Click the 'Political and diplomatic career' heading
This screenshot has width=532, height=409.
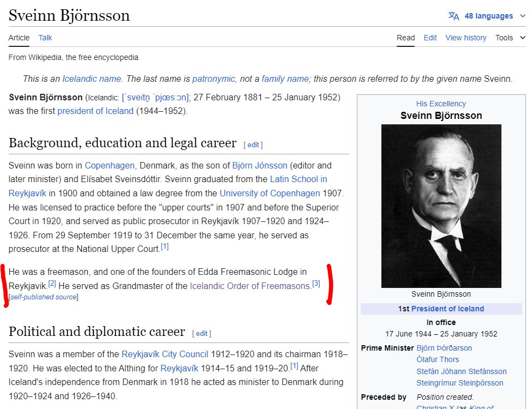[97, 332]
